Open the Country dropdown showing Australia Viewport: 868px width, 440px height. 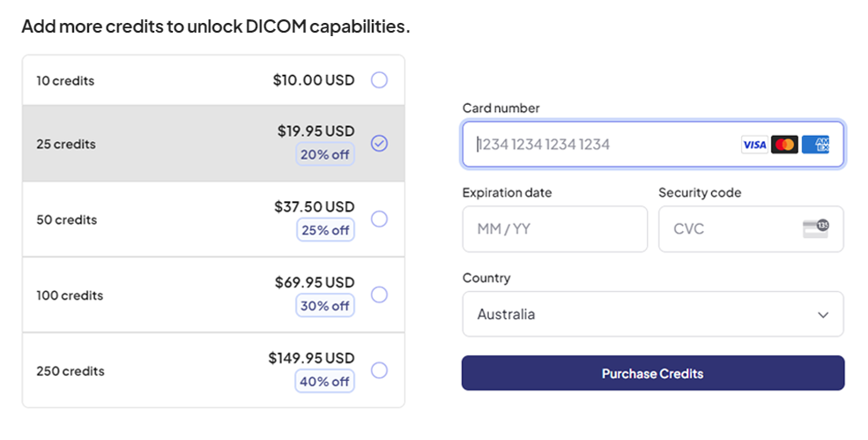coord(653,314)
